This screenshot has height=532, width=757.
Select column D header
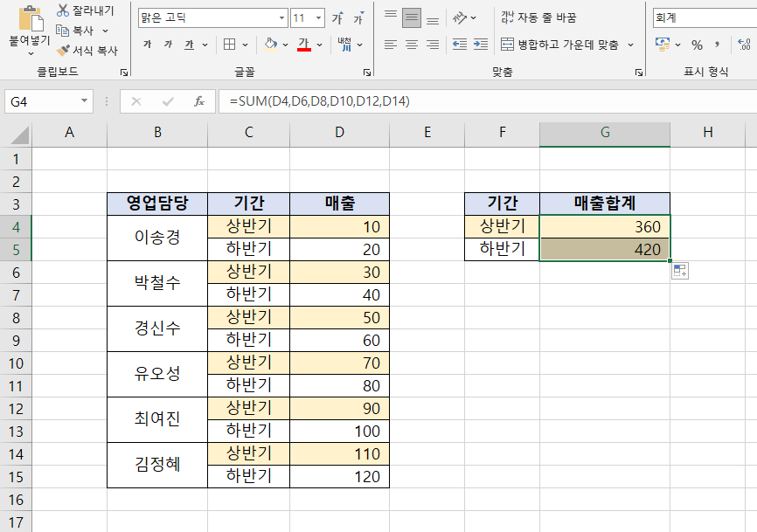point(339,133)
